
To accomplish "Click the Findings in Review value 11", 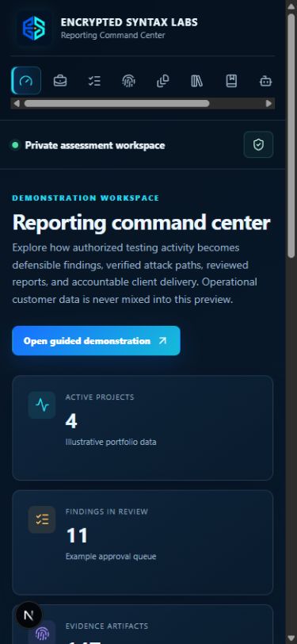I will [77, 536].
